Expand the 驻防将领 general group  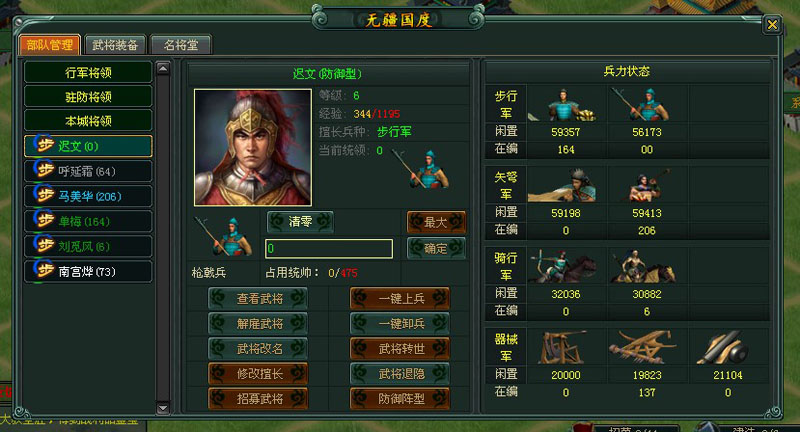pos(88,96)
